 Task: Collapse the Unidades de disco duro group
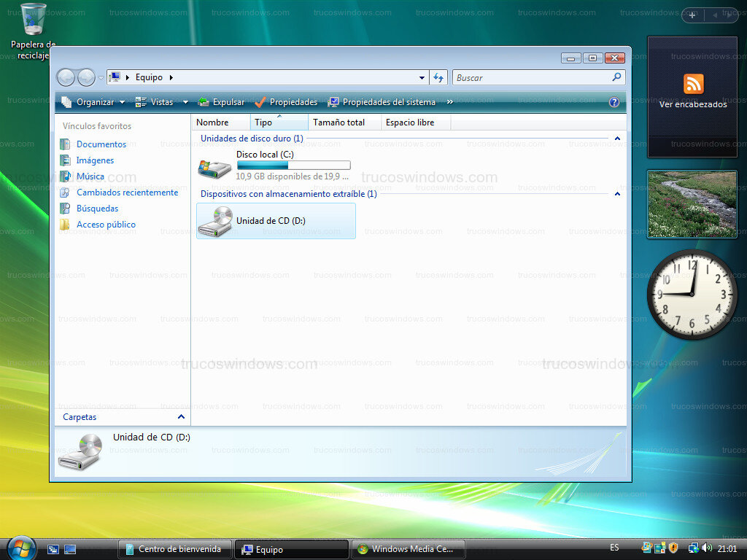[x=617, y=139]
